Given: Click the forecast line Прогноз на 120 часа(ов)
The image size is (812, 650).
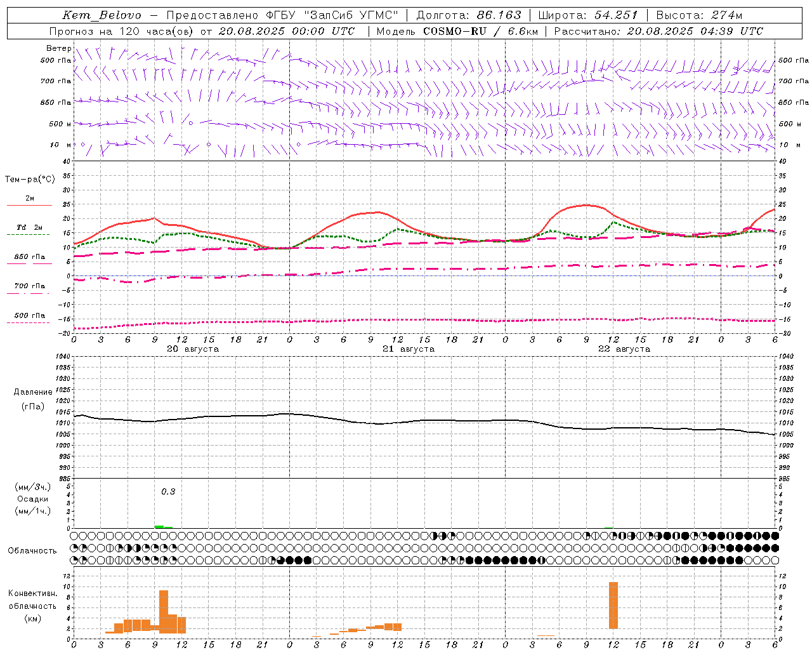Looking at the screenshot, I should coord(122,31).
